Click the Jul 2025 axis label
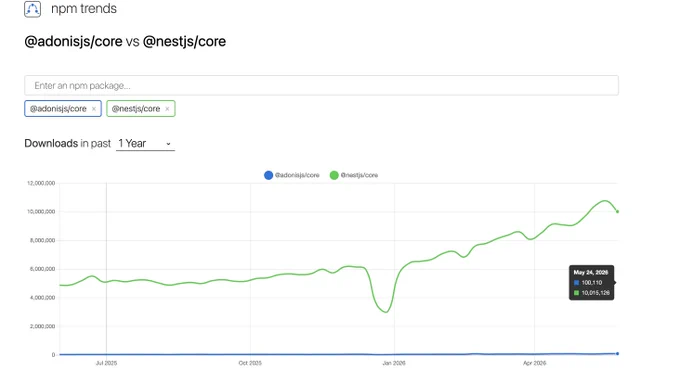 tap(106, 363)
